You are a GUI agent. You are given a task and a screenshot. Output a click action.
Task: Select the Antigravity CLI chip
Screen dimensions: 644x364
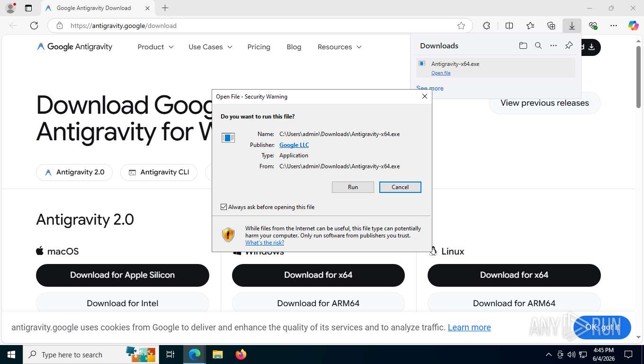coord(159,172)
